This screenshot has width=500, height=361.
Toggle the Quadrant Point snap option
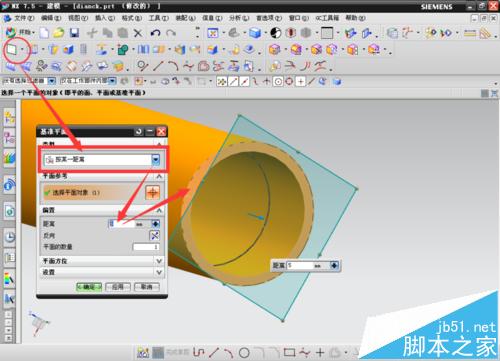click(289, 81)
